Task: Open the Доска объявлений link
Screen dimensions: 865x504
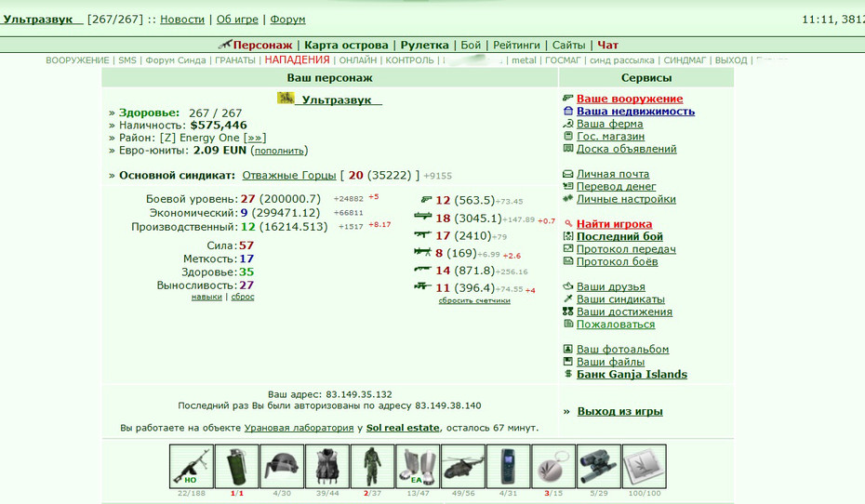Action: (626, 149)
